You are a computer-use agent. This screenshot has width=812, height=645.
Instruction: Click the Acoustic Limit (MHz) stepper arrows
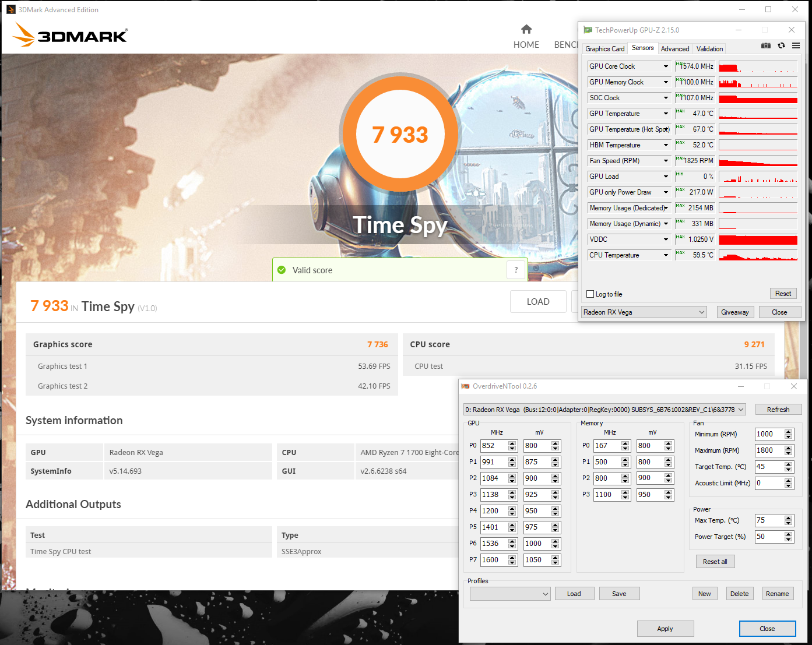789,483
